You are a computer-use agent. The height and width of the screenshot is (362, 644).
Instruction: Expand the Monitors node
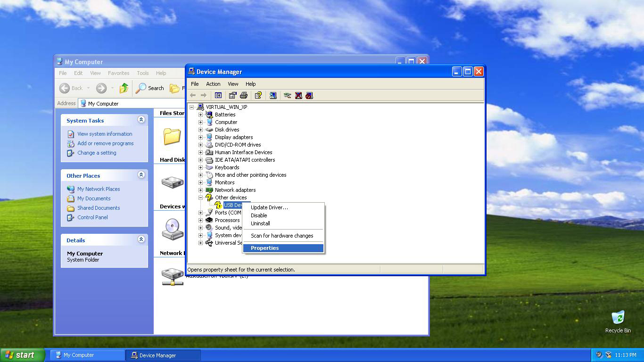[x=200, y=182]
